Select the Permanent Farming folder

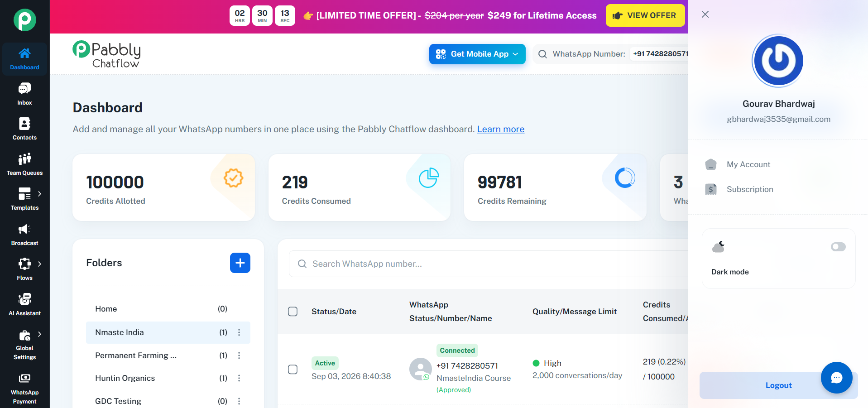pos(168,355)
